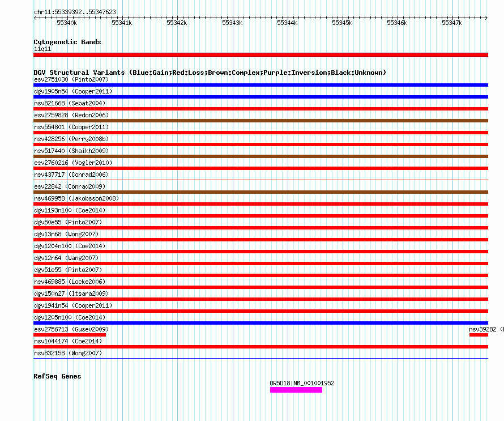The width and height of the screenshot is (504, 421).
Task: Open gene label OR5D18|NM_001001952
Action: coord(302,383)
